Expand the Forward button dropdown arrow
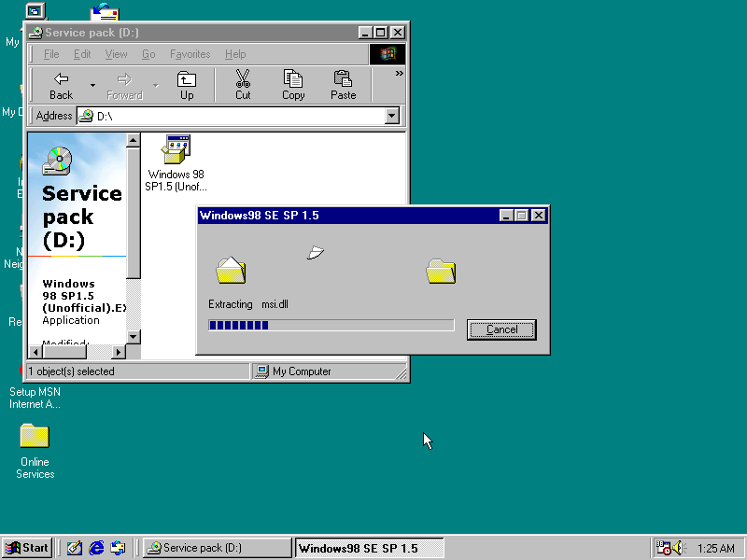This screenshot has width=747, height=560. pos(155,84)
